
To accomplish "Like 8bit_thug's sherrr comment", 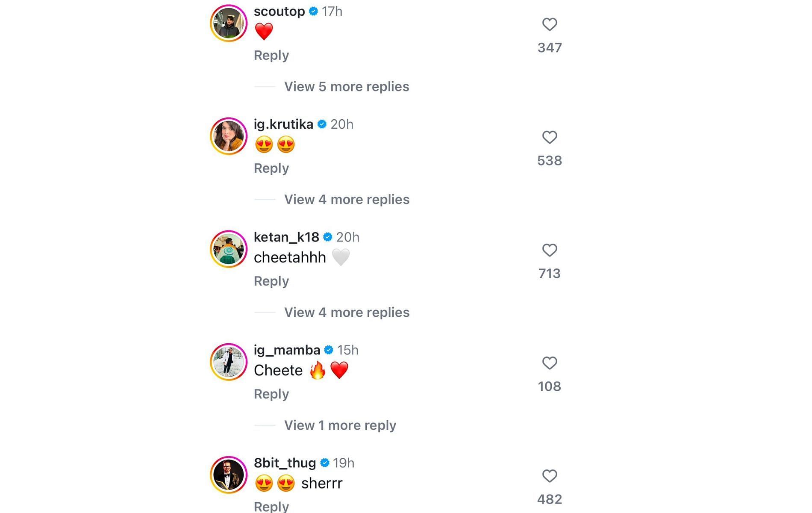I will pos(550,476).
